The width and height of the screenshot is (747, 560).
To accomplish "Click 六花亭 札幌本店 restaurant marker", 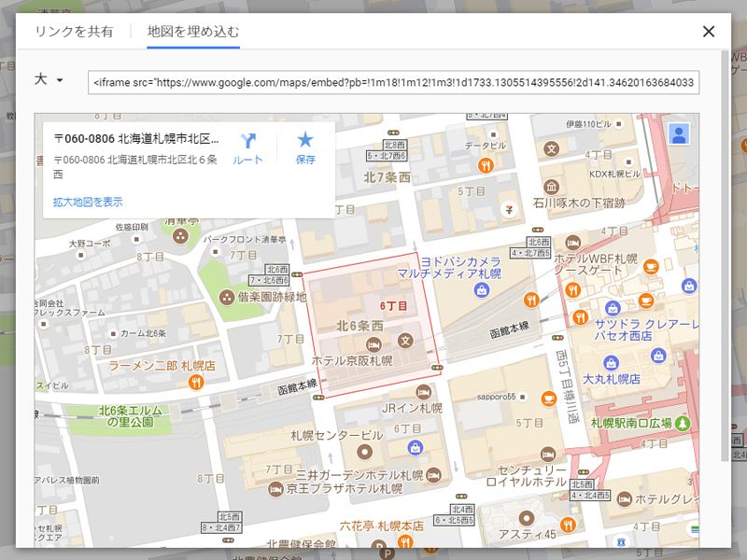I will 405,540.
